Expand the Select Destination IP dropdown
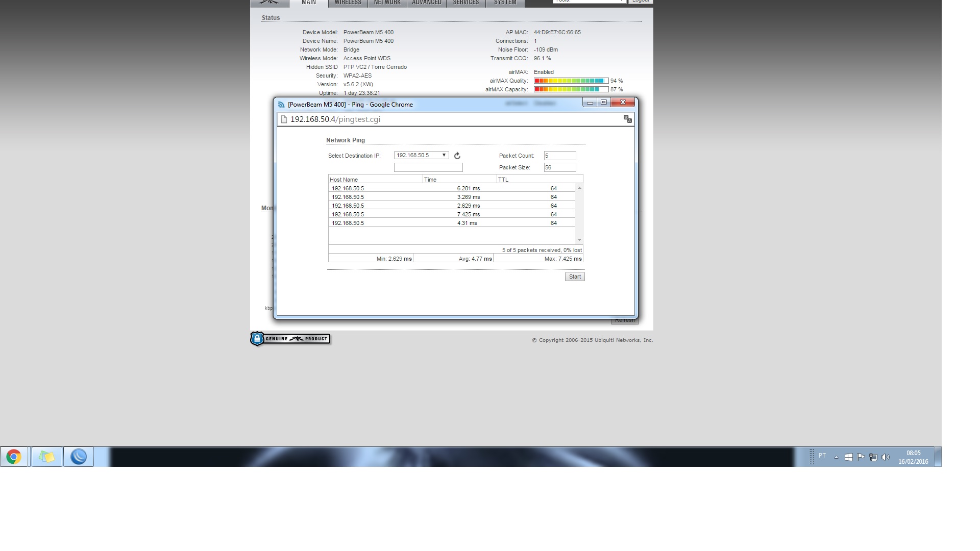The image size is (980, 551). pyautogui.click(x=421, y=156)
